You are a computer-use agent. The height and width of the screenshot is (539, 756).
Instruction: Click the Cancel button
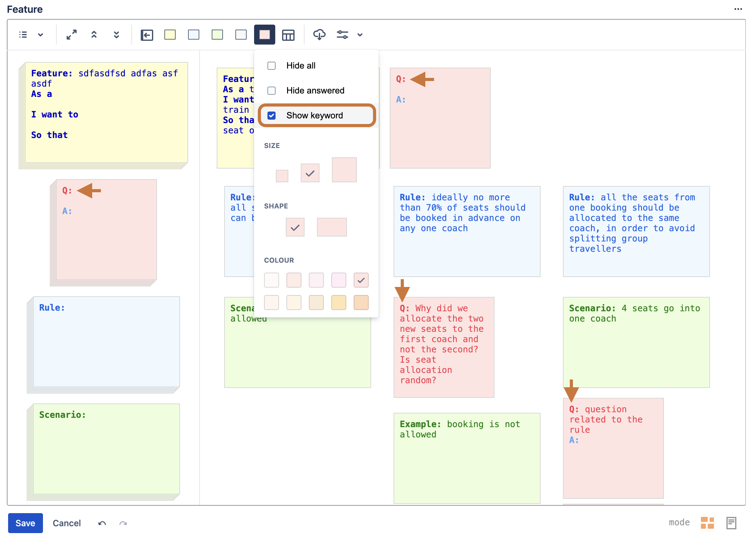pyautogui.click(x=67, y=523)
